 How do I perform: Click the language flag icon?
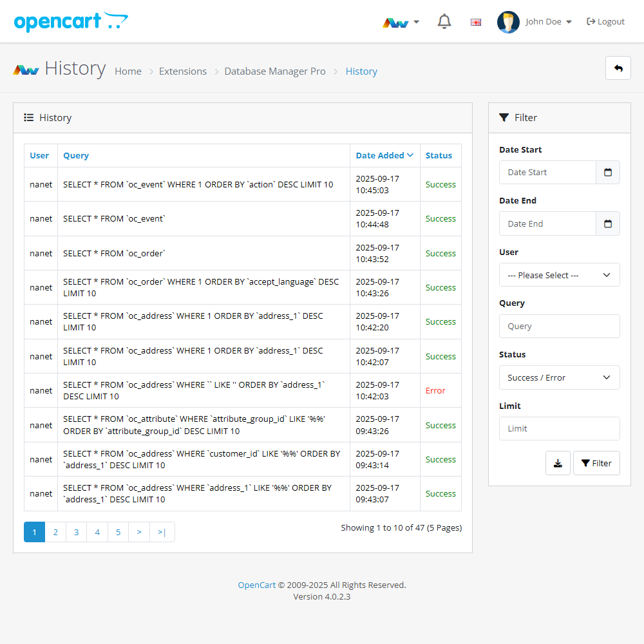476,22
